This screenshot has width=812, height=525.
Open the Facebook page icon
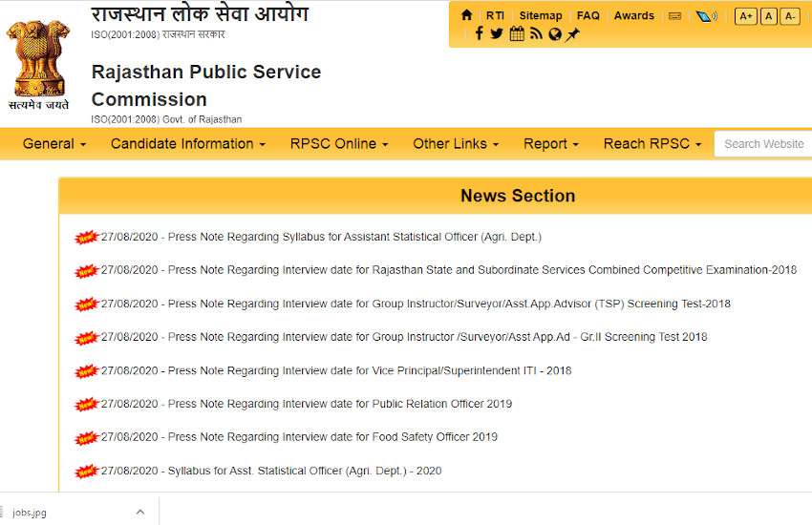coord(479,34)
